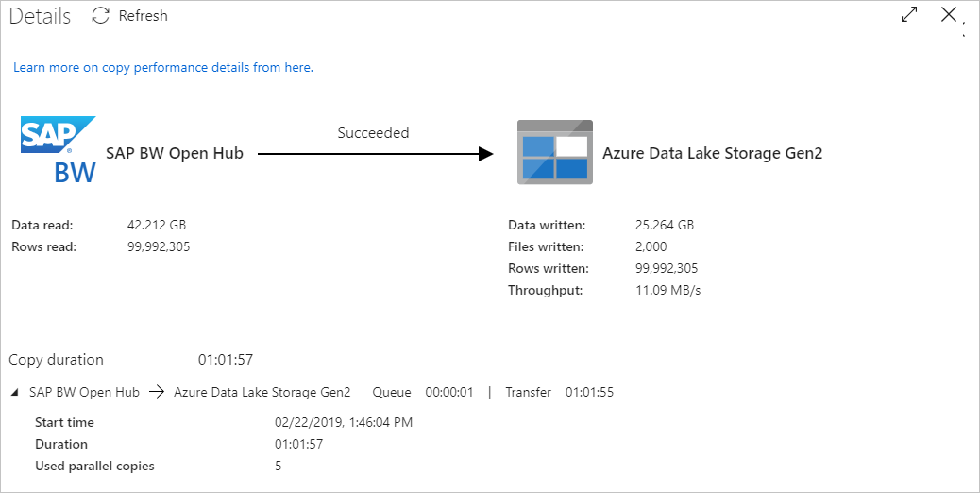The width and height of the screenshot is (980, 493).
Task: Close the Details panel
Action: click(949, 14)
